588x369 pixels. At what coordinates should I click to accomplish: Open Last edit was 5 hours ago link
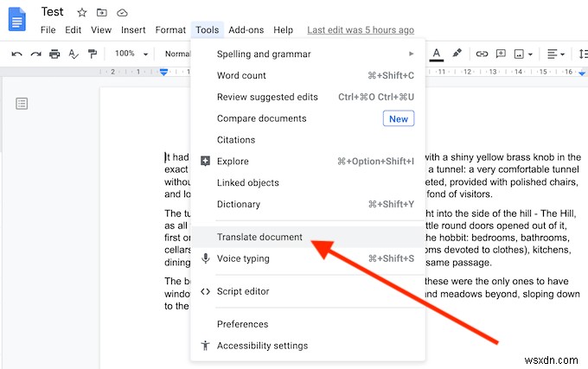361,30
